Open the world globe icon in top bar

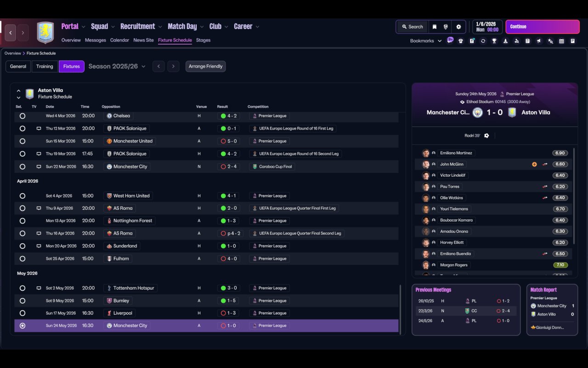click(x=446, y=27)
